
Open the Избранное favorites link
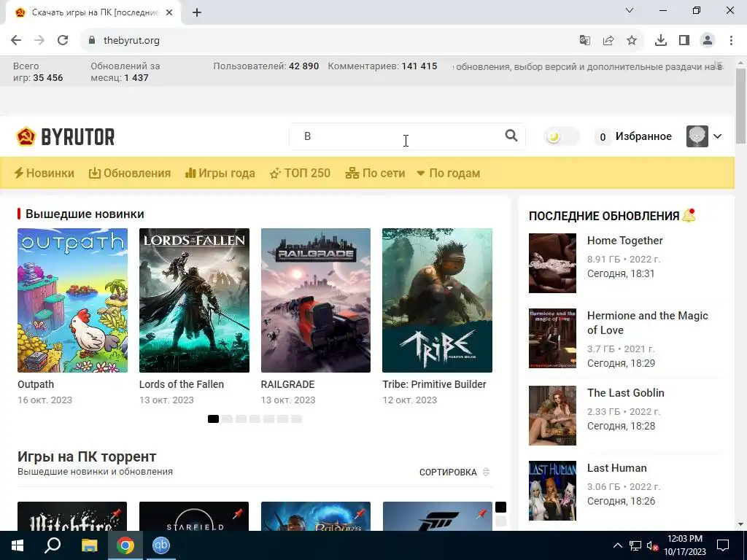point(643,136)
